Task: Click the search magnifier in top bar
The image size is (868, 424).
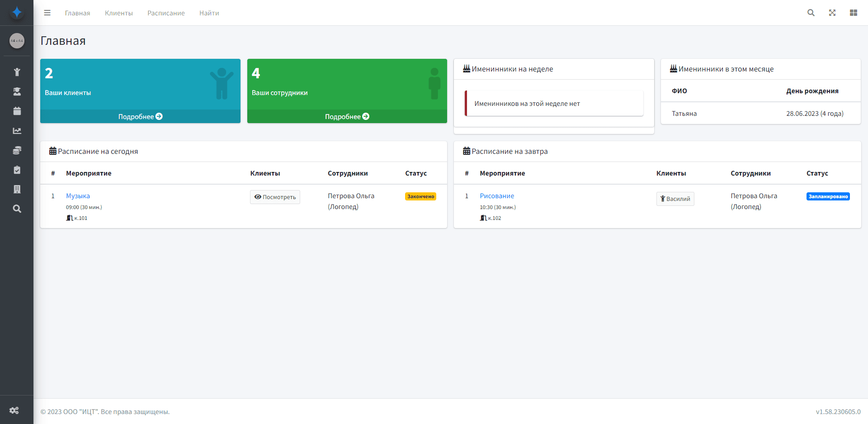Action: 811,13
